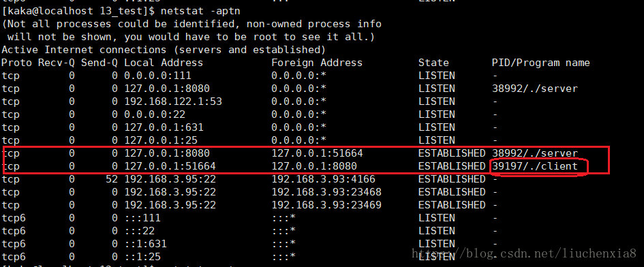Click the ESTABLISHED row's '38992/./server' entry
644x267 pixels.
535,153
